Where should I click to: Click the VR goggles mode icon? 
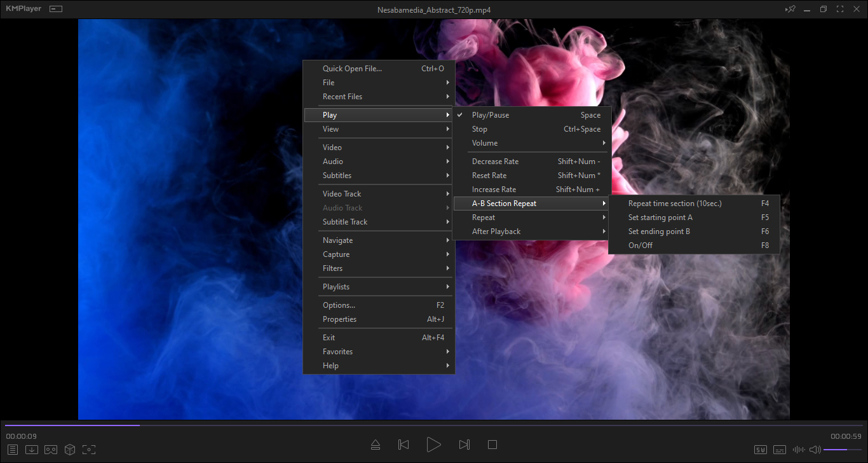(x=51, y=450)
